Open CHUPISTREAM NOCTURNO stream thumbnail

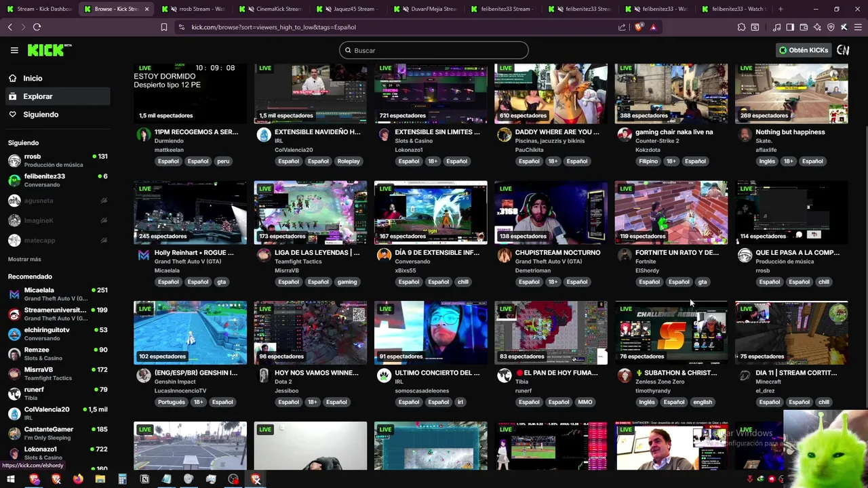551,212
